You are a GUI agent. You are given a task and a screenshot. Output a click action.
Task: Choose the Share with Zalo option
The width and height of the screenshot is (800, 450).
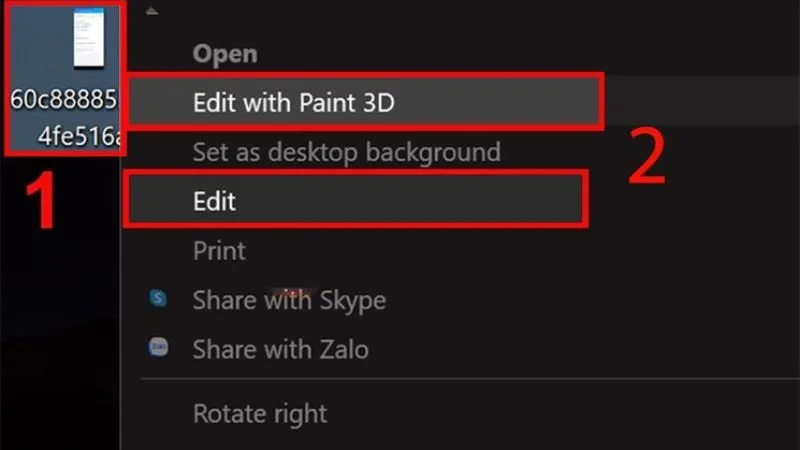click(x=281, y=349)
